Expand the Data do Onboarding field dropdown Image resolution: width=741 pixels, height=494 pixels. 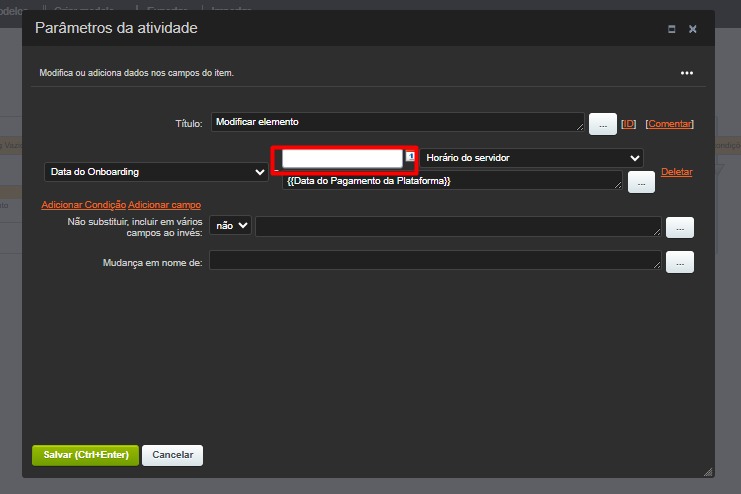point(156,172)
